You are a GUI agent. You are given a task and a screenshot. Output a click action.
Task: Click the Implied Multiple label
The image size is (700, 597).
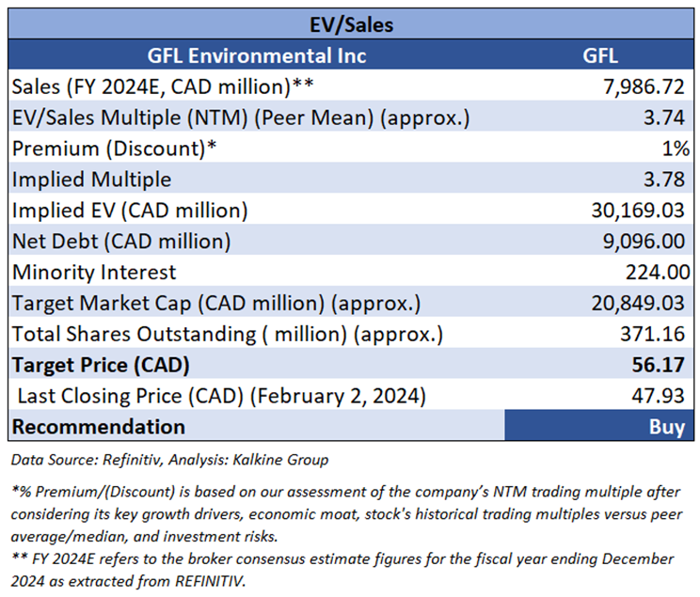pyautogui.click(x=91, y=180)
